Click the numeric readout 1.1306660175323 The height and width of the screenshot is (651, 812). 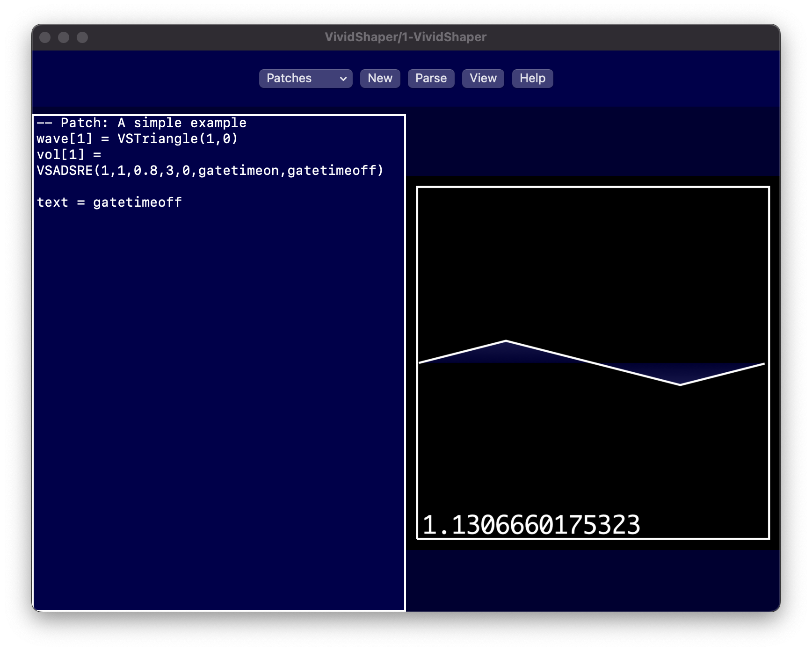coord(531,525)
